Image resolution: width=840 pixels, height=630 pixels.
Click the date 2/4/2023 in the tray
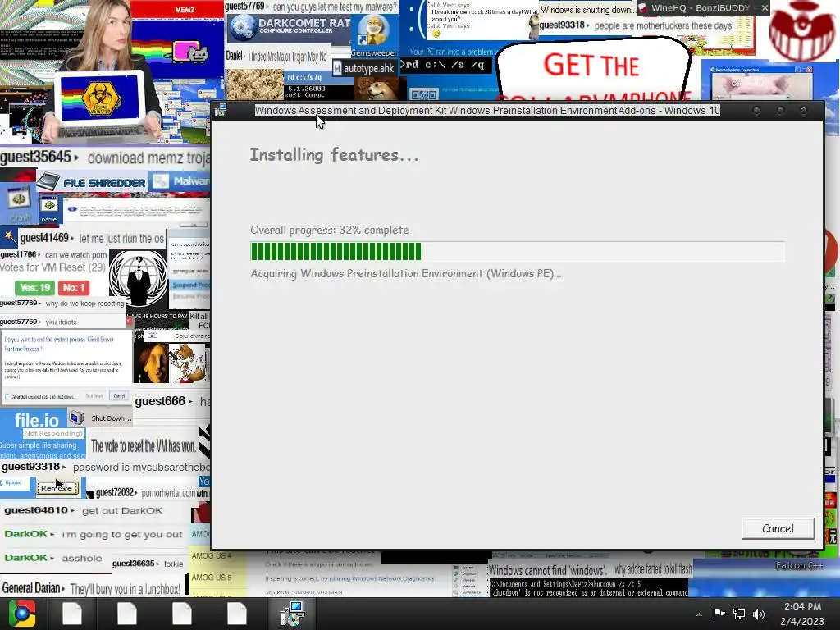point(802,622)
